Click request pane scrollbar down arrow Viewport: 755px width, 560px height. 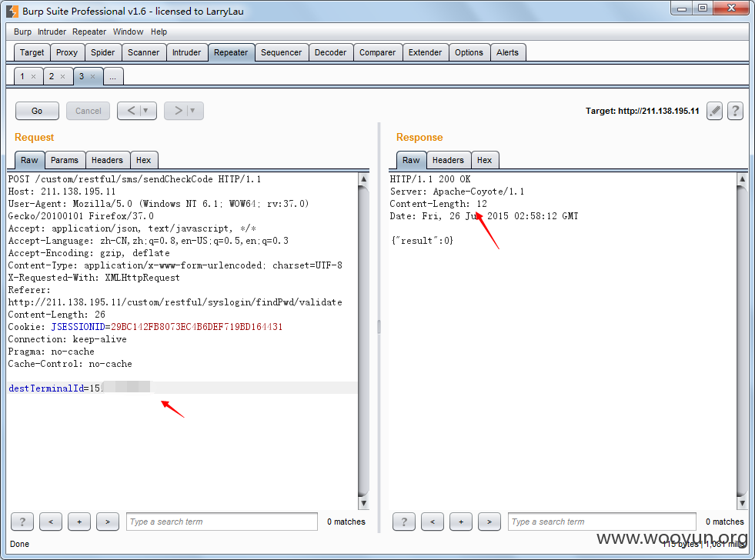tap(363, 503)
